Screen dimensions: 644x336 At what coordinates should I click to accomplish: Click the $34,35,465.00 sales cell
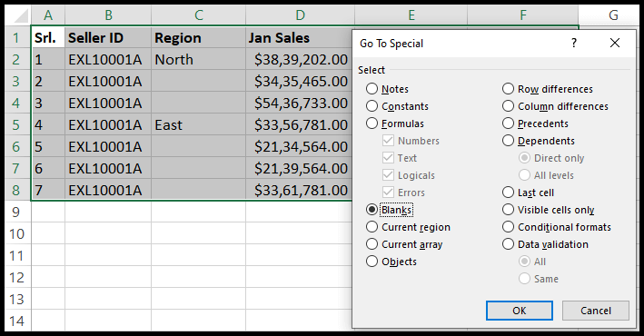pos(299,82)
